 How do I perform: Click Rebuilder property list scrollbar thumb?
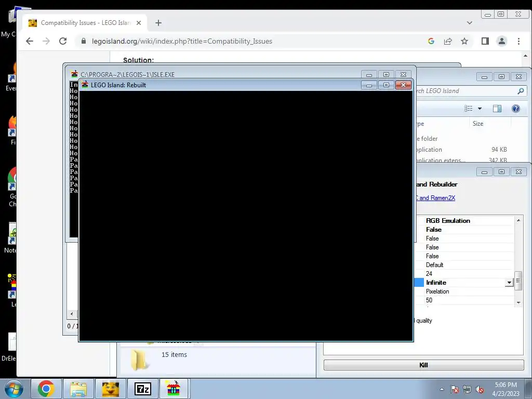(x=518, y=281)
